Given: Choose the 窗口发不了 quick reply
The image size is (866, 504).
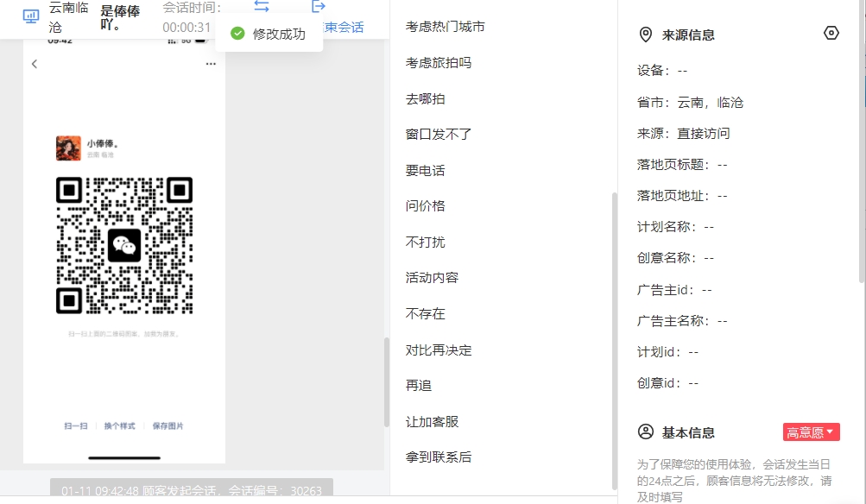Looking at the screenshot, I should (439, 134).
